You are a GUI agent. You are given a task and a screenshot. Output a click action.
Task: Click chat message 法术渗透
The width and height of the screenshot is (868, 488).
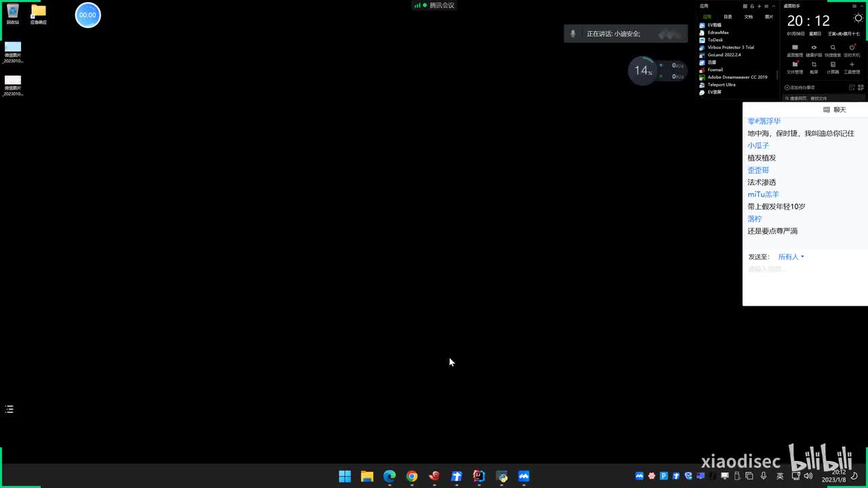pyautogui.click(x=762, y=182)
